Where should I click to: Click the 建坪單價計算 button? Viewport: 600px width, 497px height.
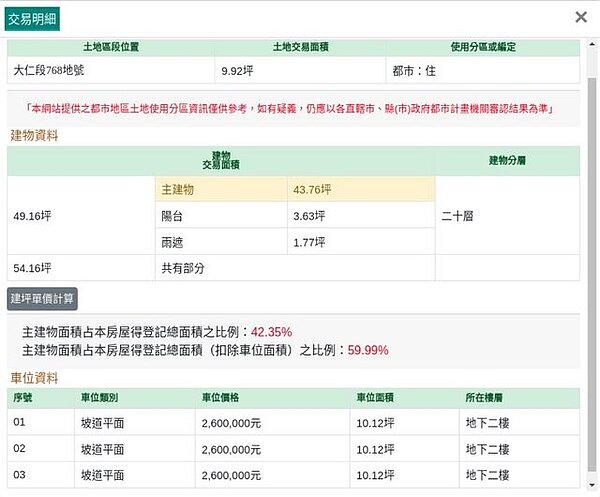(42, 299)
